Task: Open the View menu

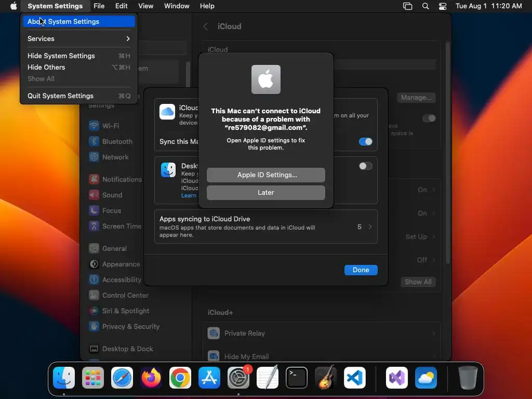Action: click(x=145, y=6)
